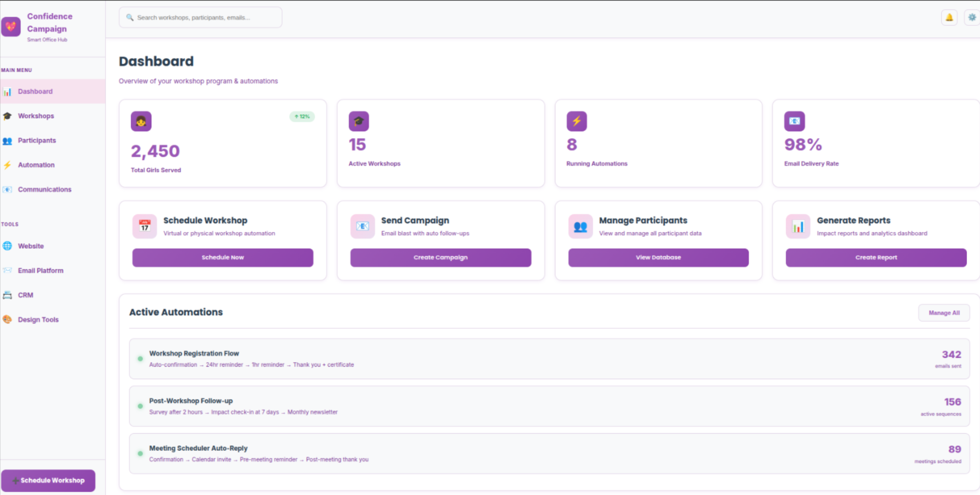980x495 pixels.
Task: Click the notification bell icon
Action: point(949,18)
